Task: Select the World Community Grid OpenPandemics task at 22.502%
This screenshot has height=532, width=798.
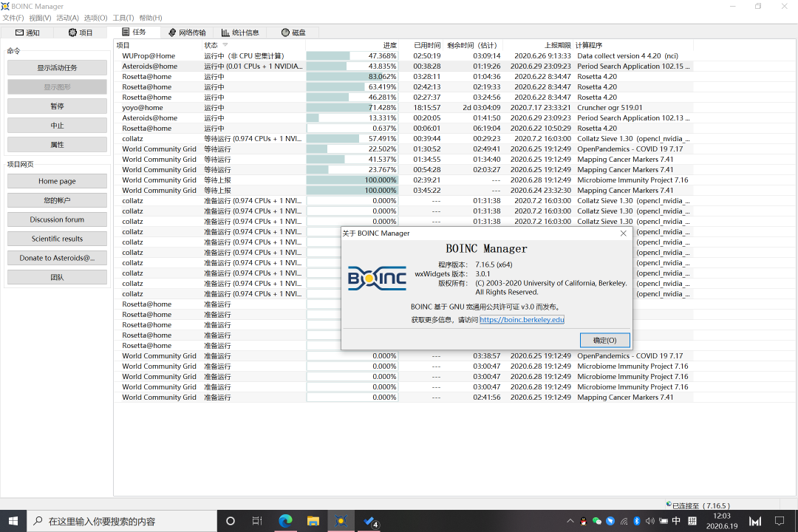Action: (x=403, y=149)
